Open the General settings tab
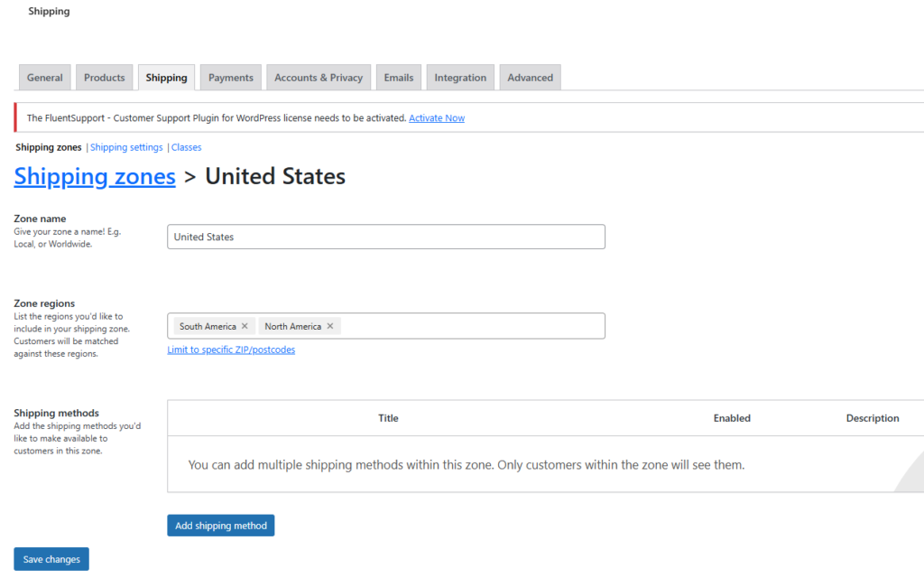The width and height of the screenshot is (924, 578). point(45,78)
